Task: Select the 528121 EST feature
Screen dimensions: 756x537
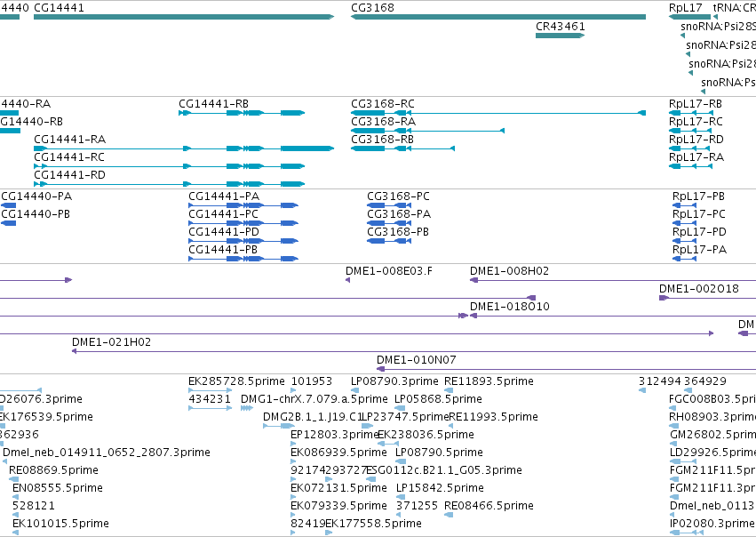Action: point(15,515)
